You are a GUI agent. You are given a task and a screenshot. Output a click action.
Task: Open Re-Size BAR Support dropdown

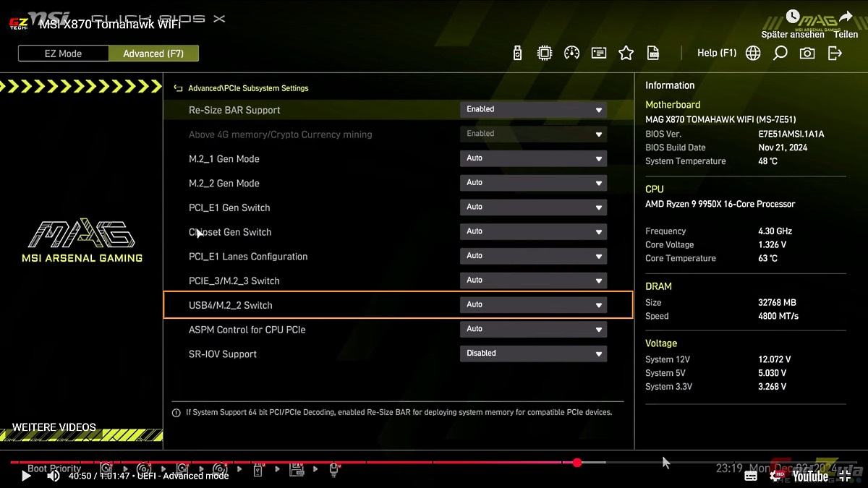[x=533, y=110]
